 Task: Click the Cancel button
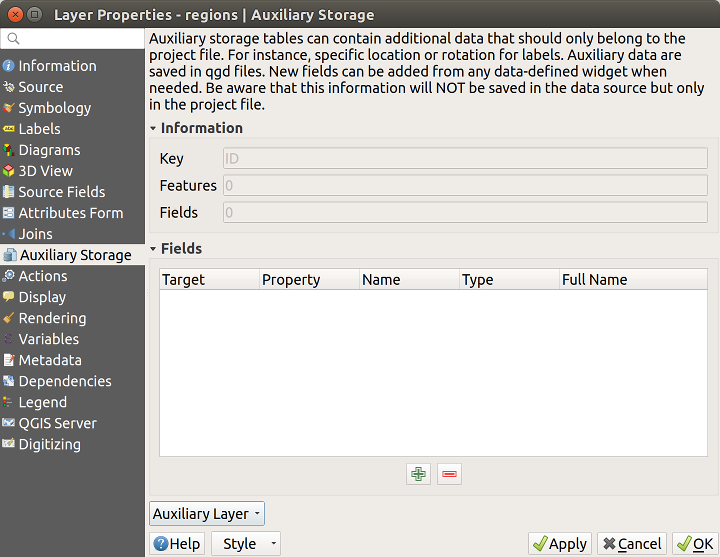(x=631, y=544)
